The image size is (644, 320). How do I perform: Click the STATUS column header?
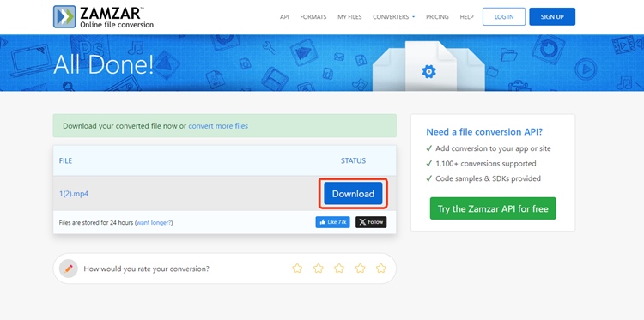[353, 160]
